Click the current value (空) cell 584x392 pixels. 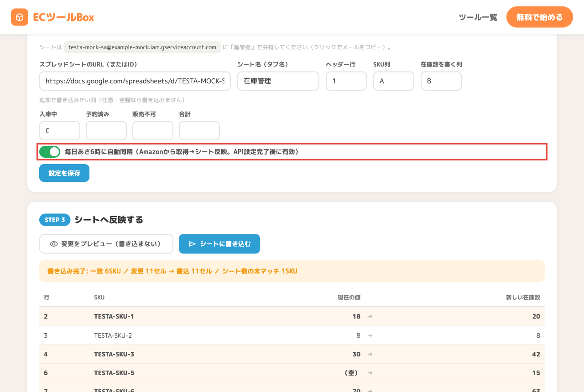coord(351,373)
